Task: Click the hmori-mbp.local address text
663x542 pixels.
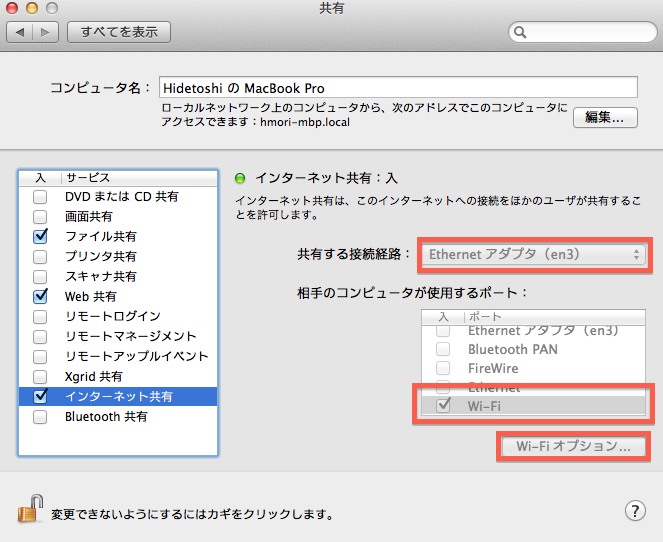Action: pyautogui.click(x=305, y=122)
